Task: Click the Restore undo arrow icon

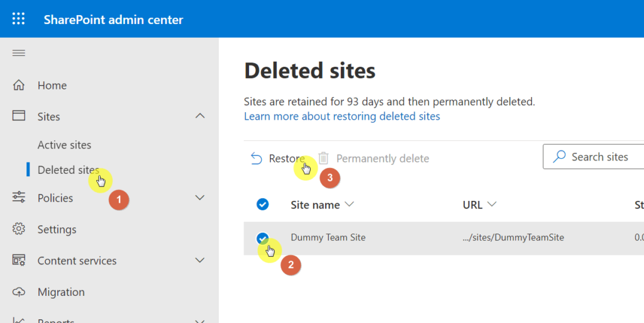Action: 257,158
